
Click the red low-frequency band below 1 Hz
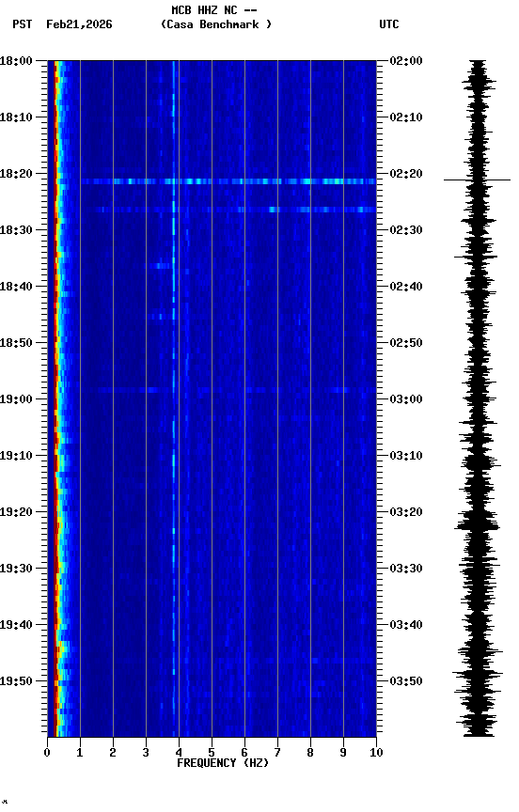[54, 398]
